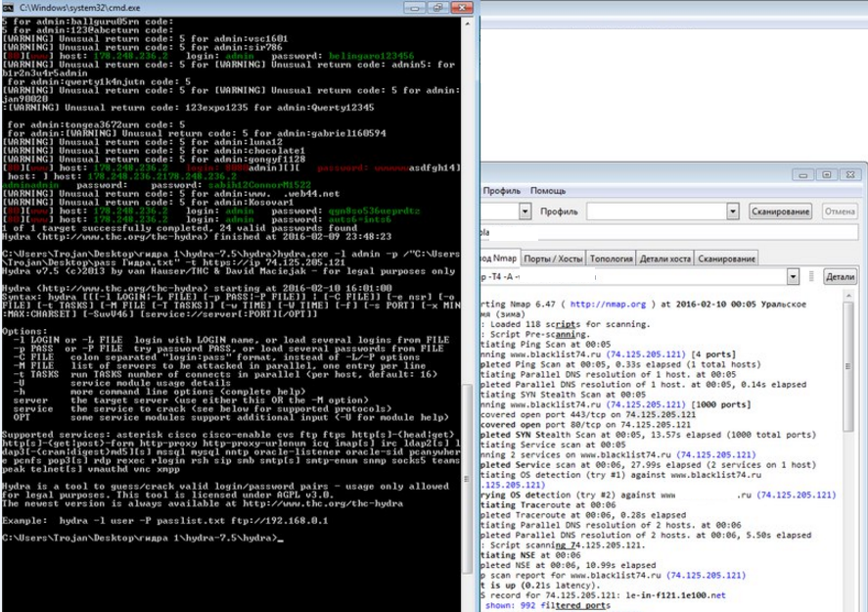Image resolution: width=868 pixels, height=612 pixels.
Task: Close the Zenmap scanner window
Action: tap(848, 174)
